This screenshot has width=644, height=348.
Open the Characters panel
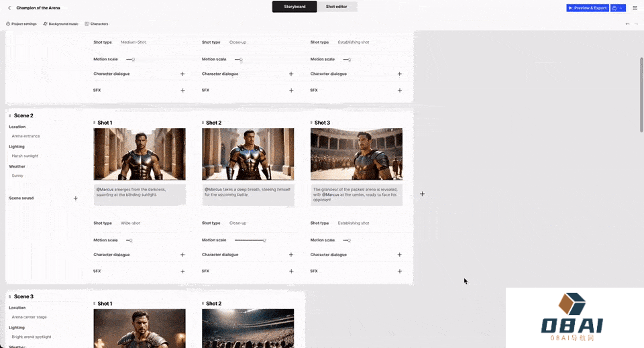[x=97, y=23]
